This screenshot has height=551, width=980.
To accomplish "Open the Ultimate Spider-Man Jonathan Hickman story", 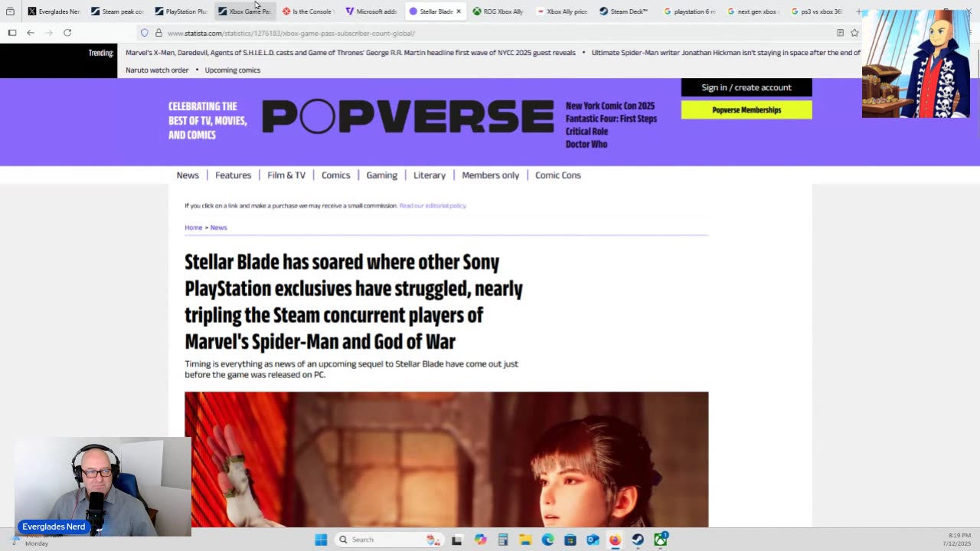I will pyautogui.click(x=726, y=53).
